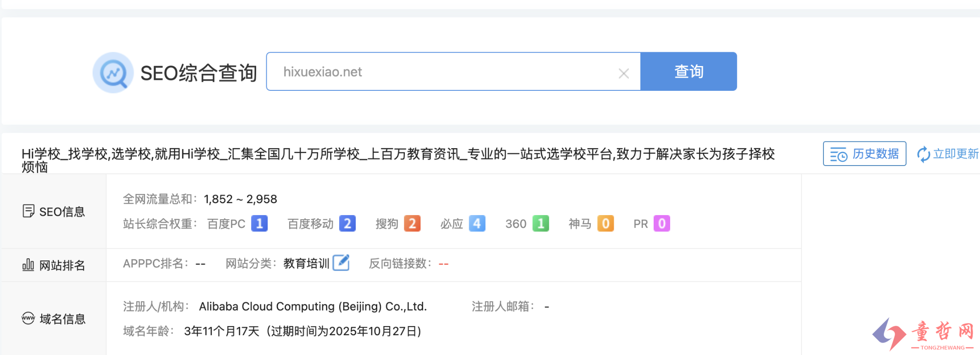Viewport: 980px width, 355px height.
Task: Open 历史数据 history data
Action: 864,154
